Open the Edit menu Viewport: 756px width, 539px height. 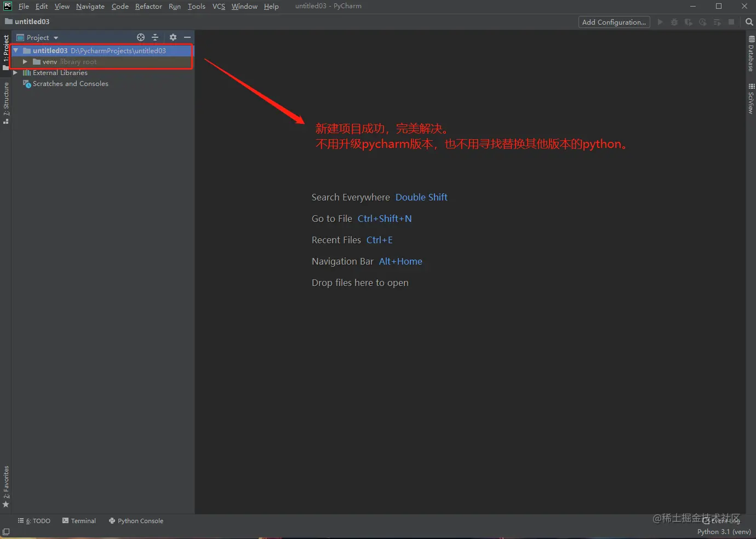[x=42, y=7]
